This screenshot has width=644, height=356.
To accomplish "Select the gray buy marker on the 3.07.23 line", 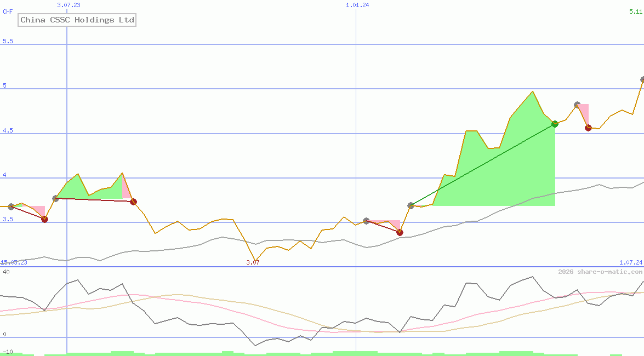I will point(55,198).
